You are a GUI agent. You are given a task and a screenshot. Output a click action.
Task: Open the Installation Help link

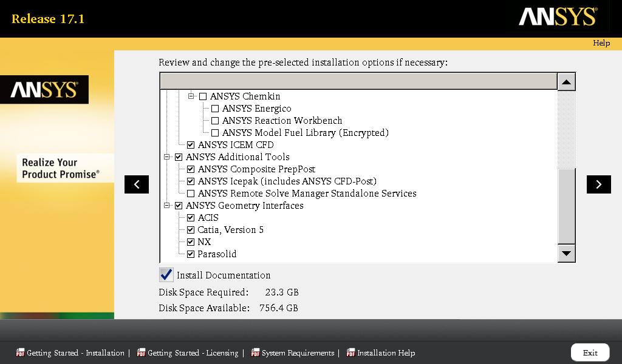386,353
